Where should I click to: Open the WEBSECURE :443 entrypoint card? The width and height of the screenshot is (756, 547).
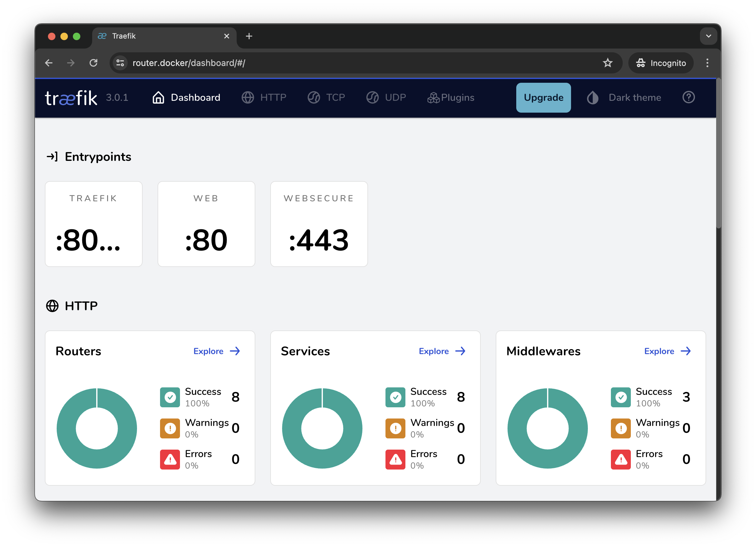coord(319,224)
